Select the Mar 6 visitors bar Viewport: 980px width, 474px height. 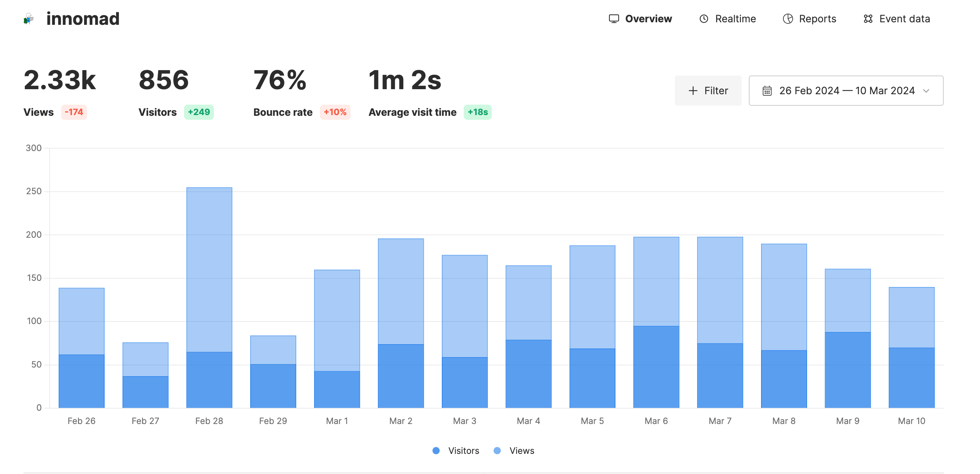pos(656,366)
